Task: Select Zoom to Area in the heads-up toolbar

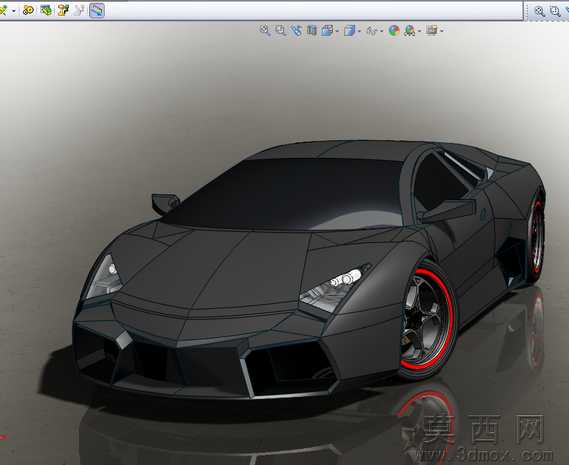Action: (x=280, y=30)
